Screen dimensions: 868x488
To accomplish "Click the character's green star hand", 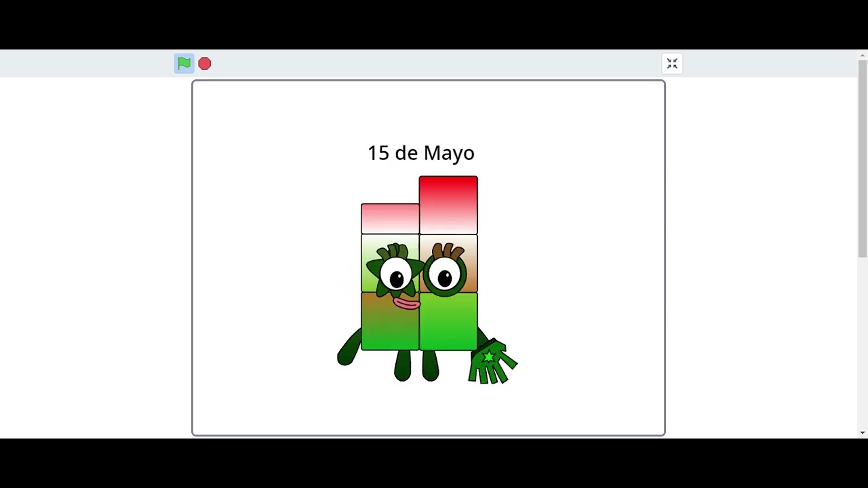I will coord(492,362).
